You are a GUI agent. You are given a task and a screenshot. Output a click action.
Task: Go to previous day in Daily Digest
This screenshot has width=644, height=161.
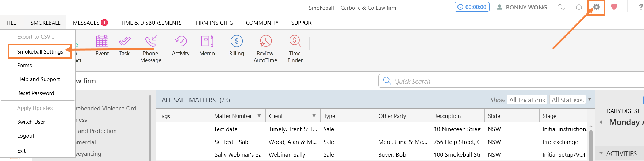pyautogui.click(x=601, y=122)
